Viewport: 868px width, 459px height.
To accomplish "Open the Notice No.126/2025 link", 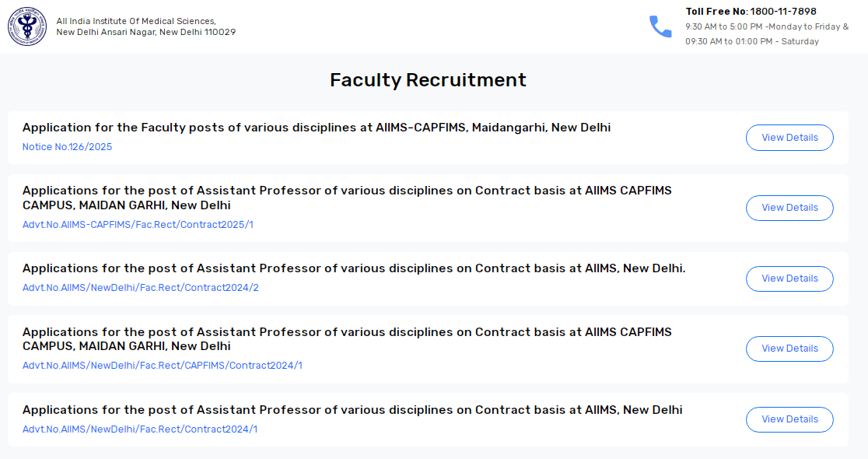I will (x=67, y=147).
